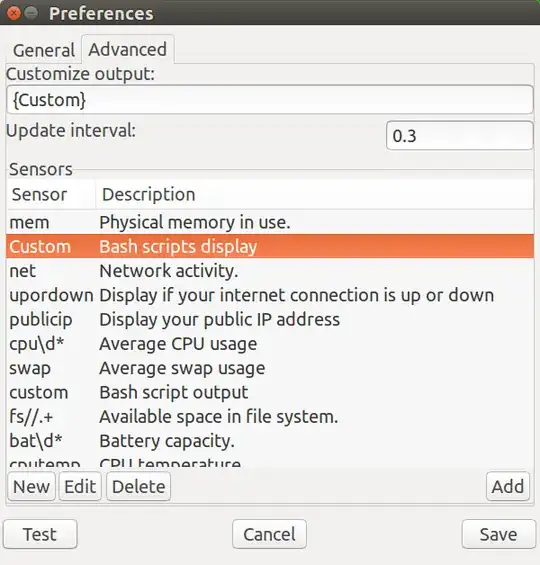Cancel the Preferences dialog
This screenshot has height=565, width=540.
269,534
